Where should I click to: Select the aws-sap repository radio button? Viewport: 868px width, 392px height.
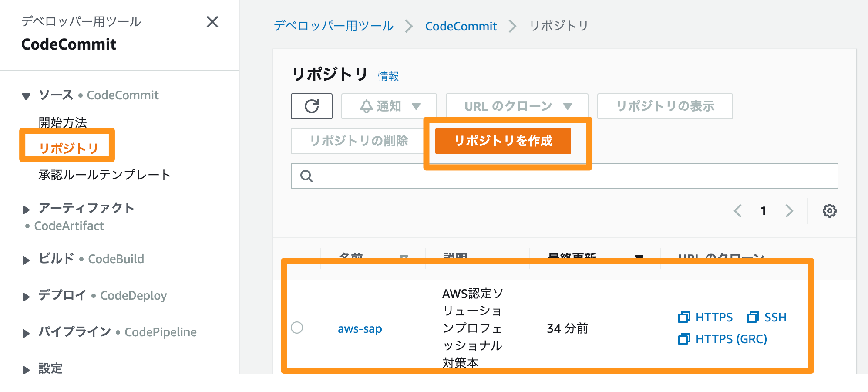(x=297, y=328)
